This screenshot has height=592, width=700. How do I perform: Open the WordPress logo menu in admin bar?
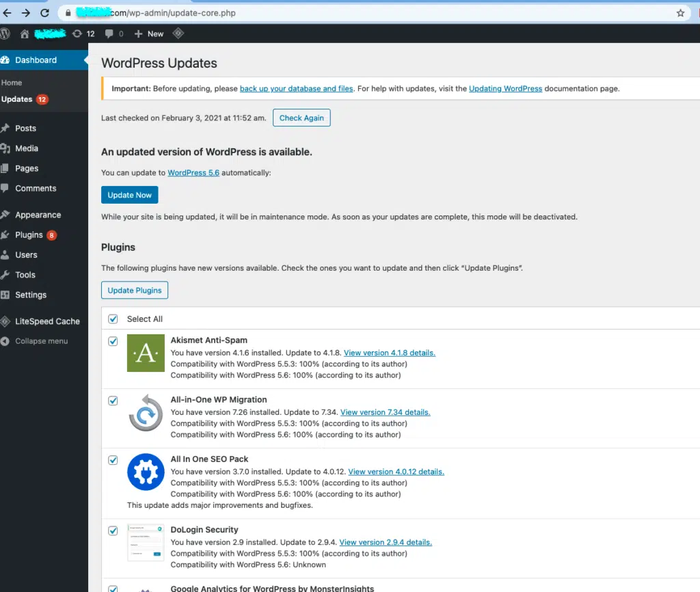pos(5,33)
